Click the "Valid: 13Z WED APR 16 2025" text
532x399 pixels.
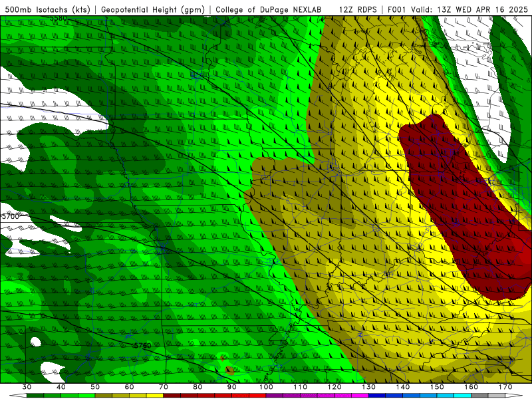(469, 9)
